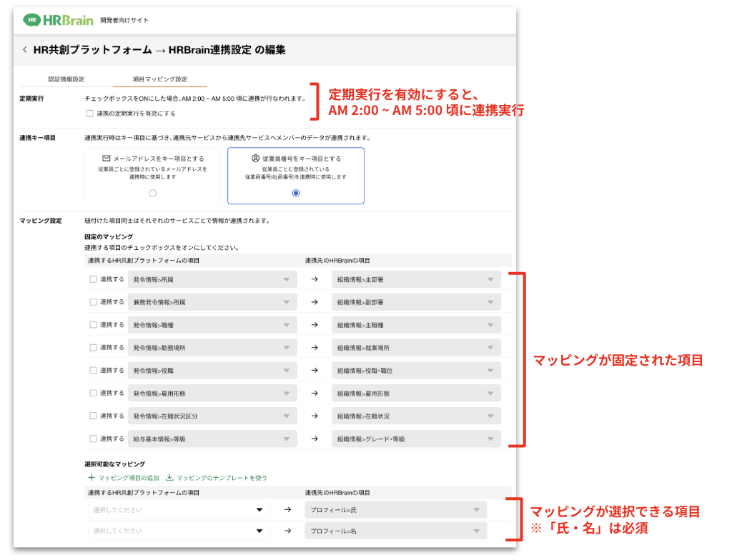The width and height of the screenshot is (732, 560).
Task: Open the 組織情報>雇用形態 dropdown
Action: [x=417, y=394]
